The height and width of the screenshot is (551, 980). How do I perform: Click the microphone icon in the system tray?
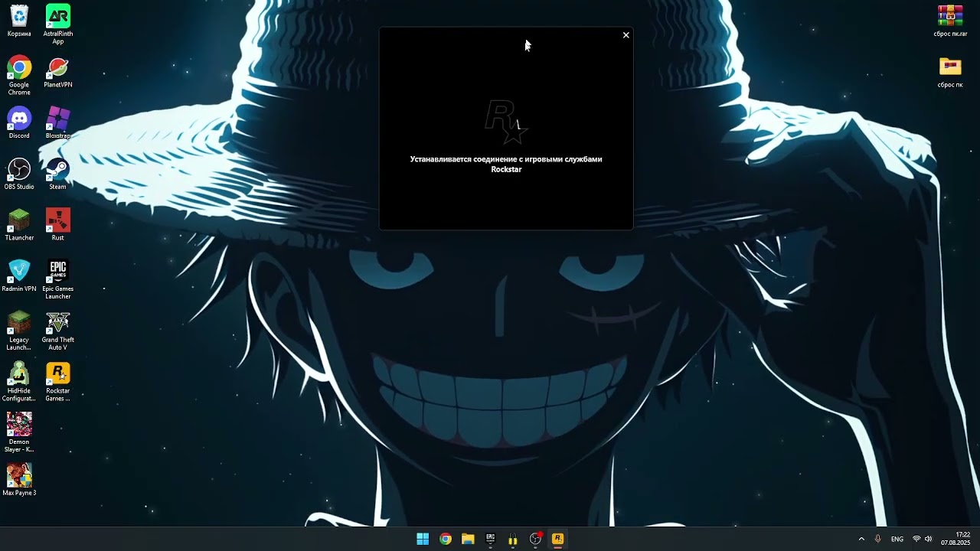(x=878, y=539)
